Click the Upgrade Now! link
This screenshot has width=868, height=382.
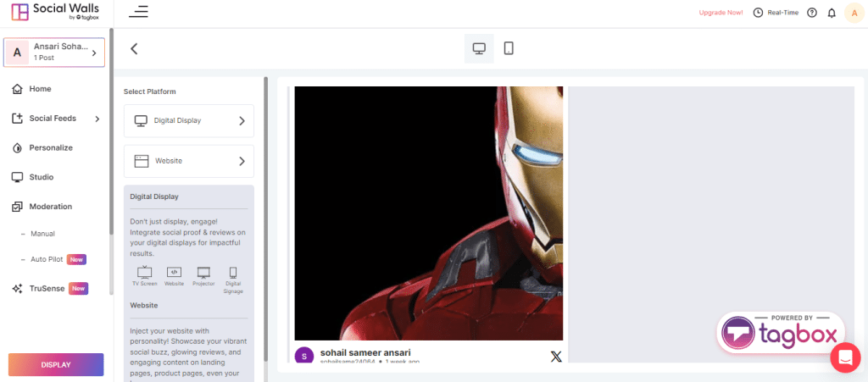pos(721,13)
